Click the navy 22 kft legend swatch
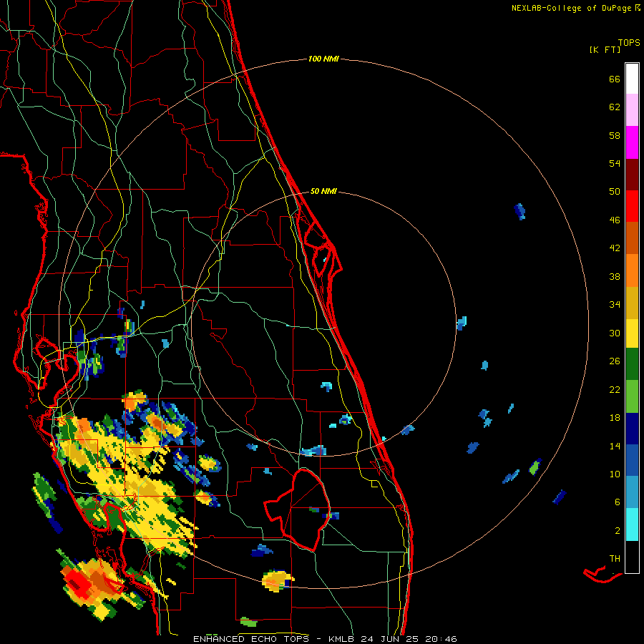This screenshot has width=644, height=644. 632,429
